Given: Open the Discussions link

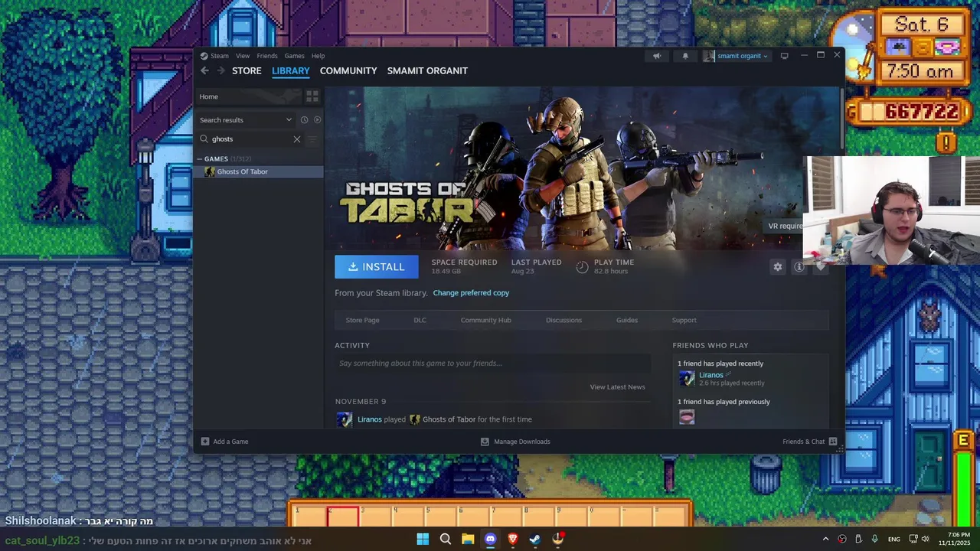Looking at the screenshot, I should pyautogui.click(x=563, y=320).
